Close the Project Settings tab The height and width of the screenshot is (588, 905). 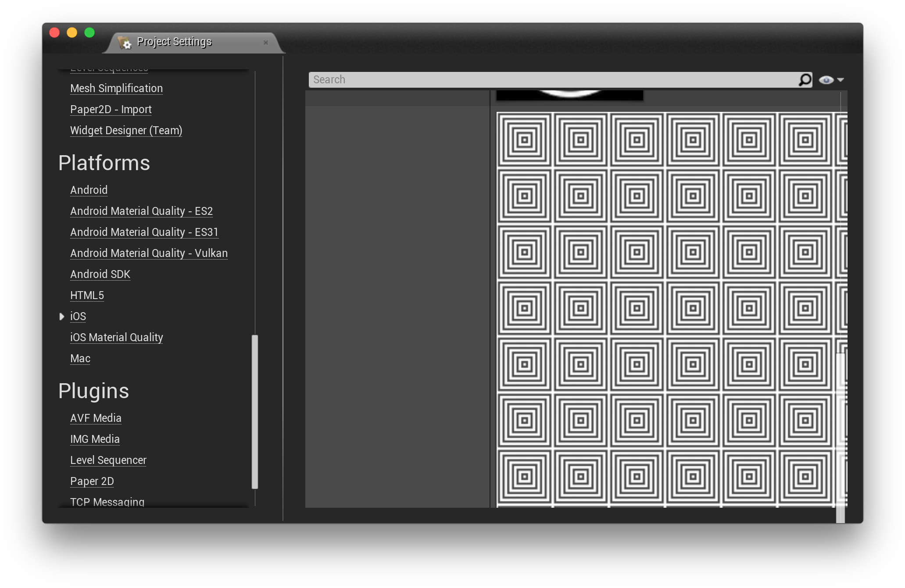pyautogui.click(x=265, y=43)
